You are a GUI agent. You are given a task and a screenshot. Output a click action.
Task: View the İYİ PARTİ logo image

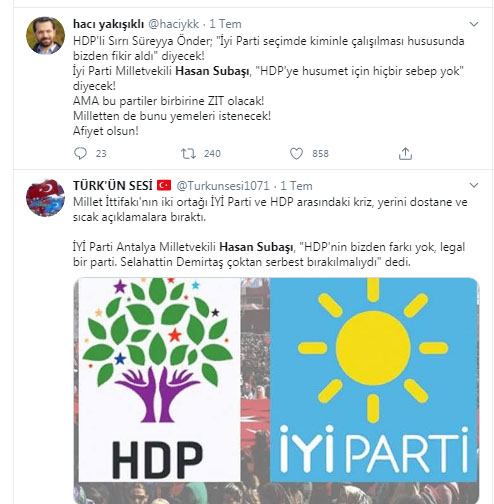tap(374, 380)
